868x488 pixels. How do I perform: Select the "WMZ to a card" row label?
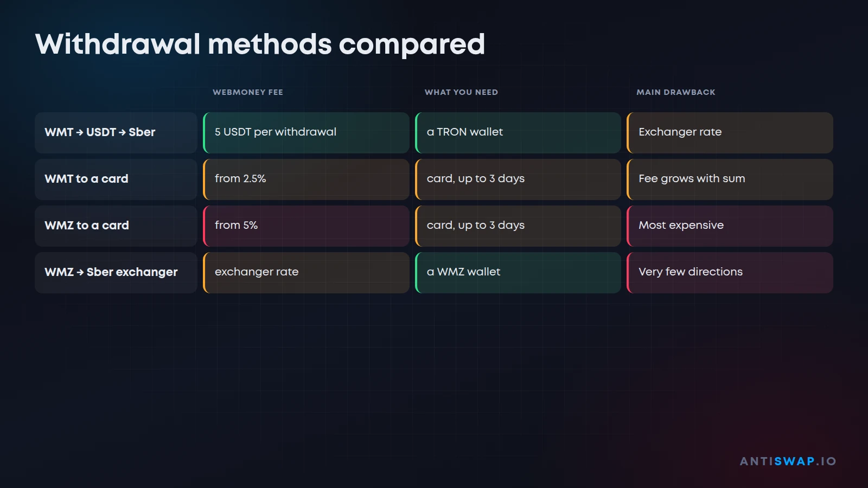[116, 226]
